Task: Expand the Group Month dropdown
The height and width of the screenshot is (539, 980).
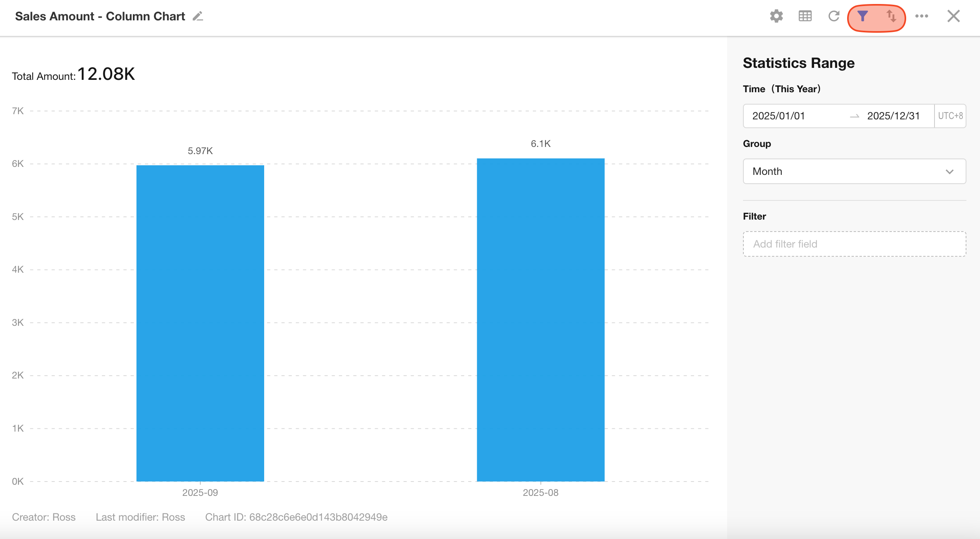Action: [854, 171]
